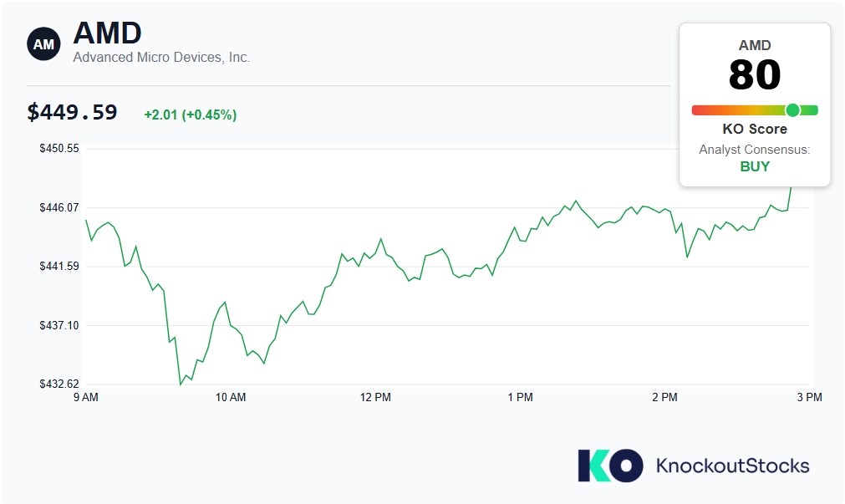Click the 3 PM time axis label

click(809, 397)
